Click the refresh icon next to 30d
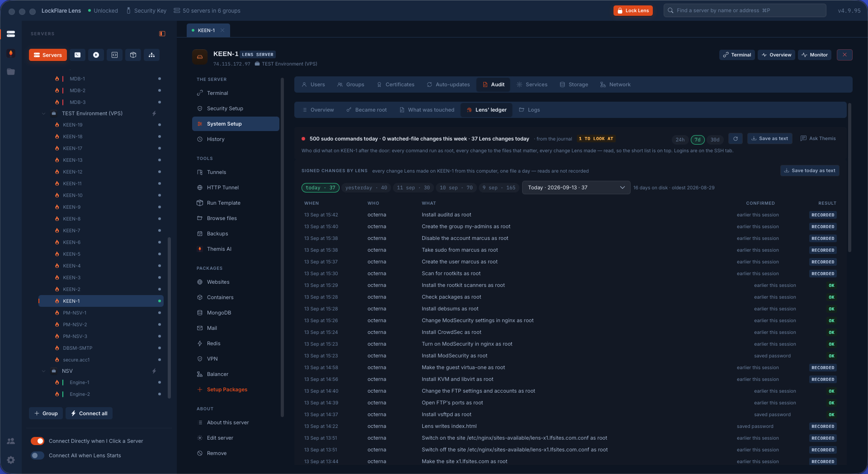This screenshot has width=868, height=474. 736,139
